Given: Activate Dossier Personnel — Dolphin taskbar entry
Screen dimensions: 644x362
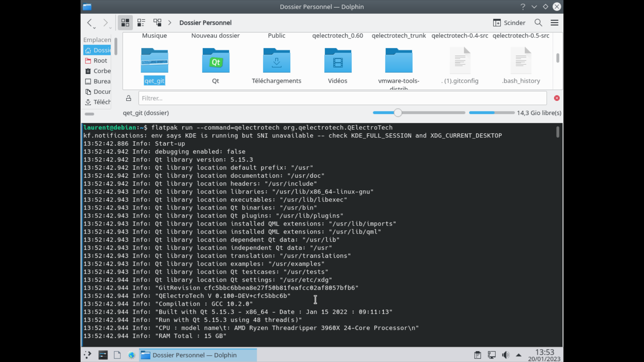Looking at the screenshot, I should coord(198,355).
